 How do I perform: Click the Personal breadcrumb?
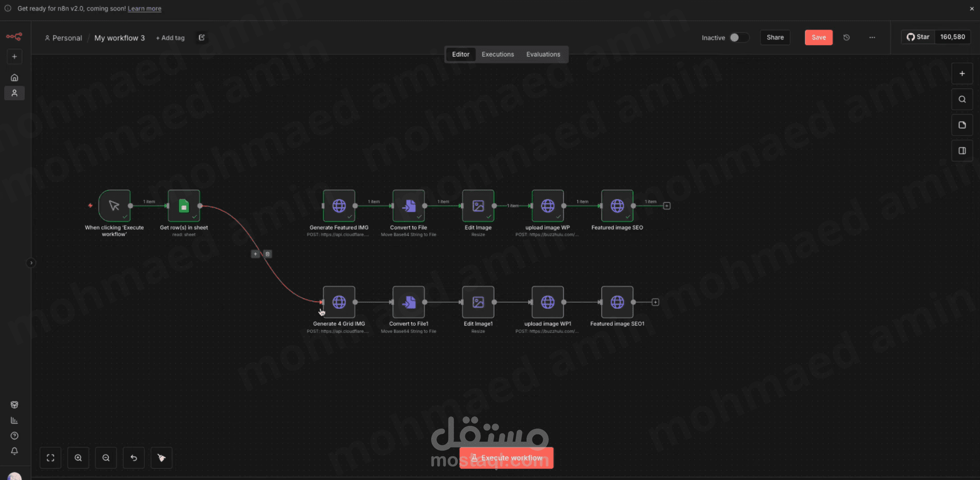[x=63, y=38]
